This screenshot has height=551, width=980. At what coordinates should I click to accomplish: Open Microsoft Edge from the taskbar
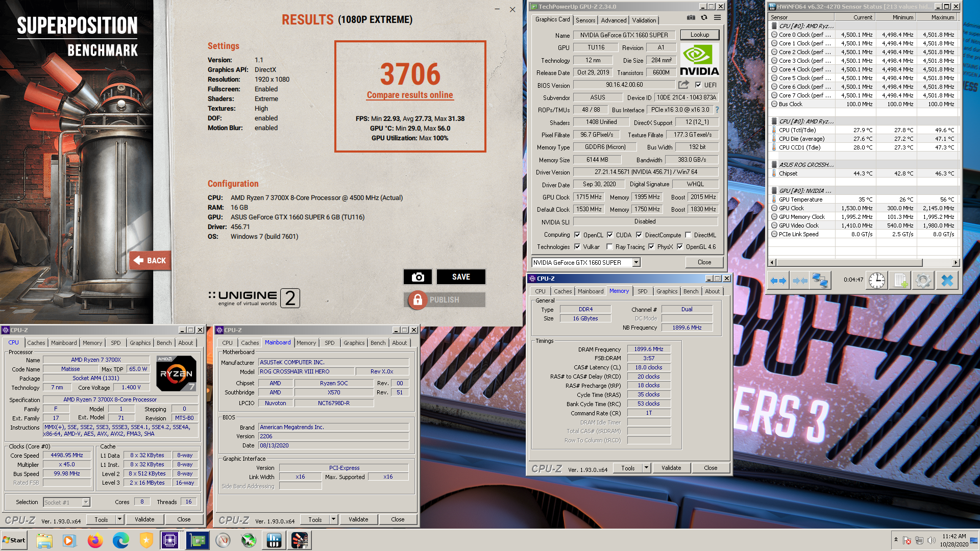pyautogui.click(x=120, y=540)
